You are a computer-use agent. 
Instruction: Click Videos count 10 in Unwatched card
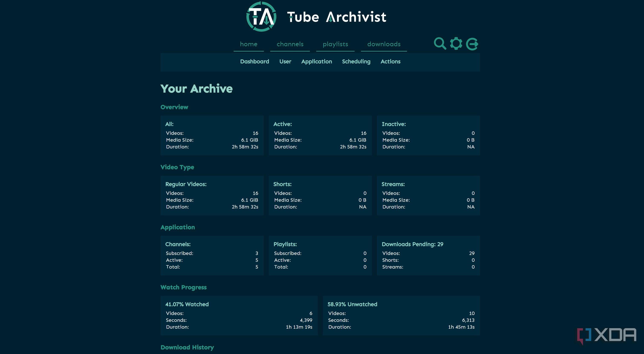pos(472,314)
